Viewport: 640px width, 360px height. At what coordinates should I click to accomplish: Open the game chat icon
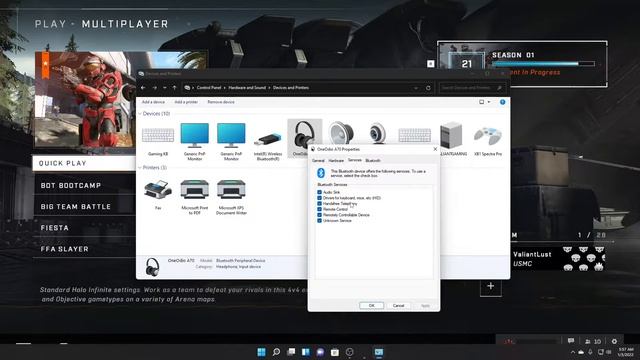(571, 341)
